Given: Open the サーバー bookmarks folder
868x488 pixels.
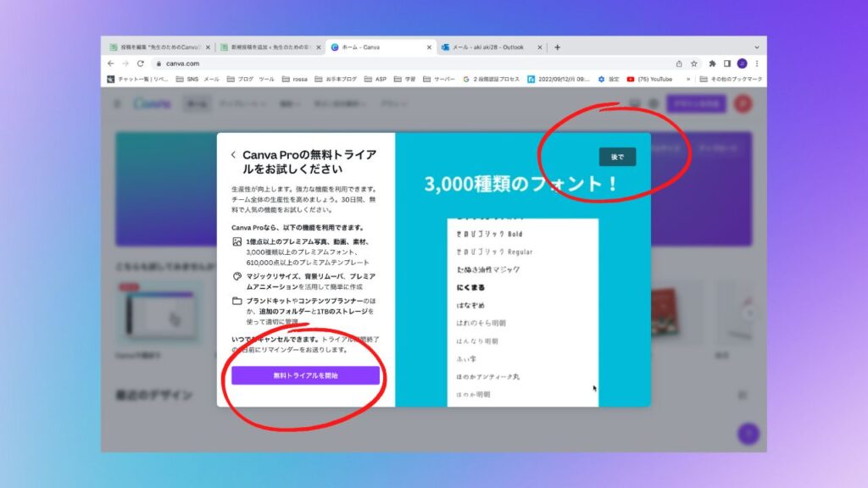Looking at the screenshot, I should (438, 79).
